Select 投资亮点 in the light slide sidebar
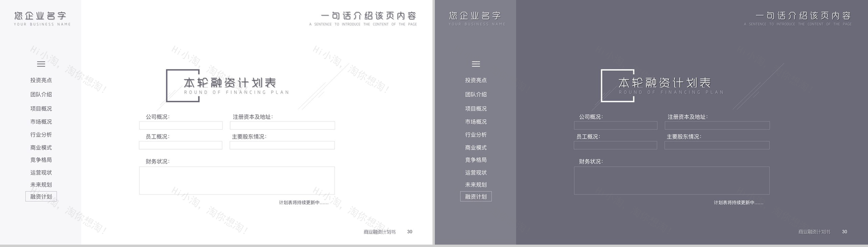 [x=41, y=80]
